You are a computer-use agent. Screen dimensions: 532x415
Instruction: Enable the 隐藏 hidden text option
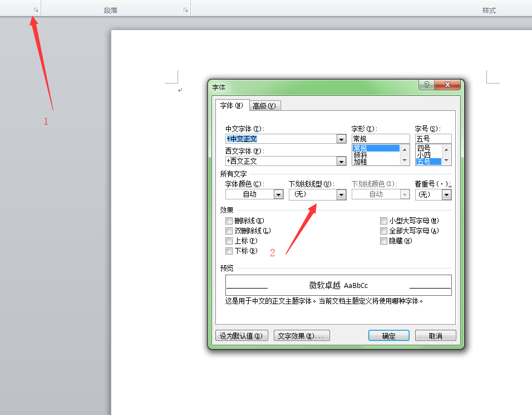tap(383, 241)
